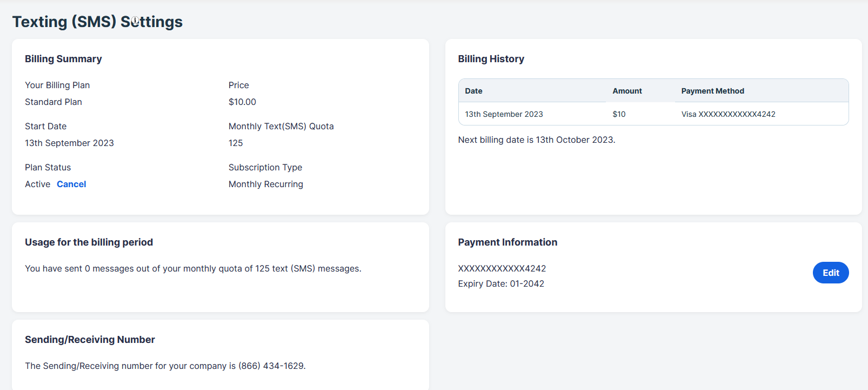Click the Sending/Receiving Number heading
Viewport: 868px width, 390px height.
(90, 340)
